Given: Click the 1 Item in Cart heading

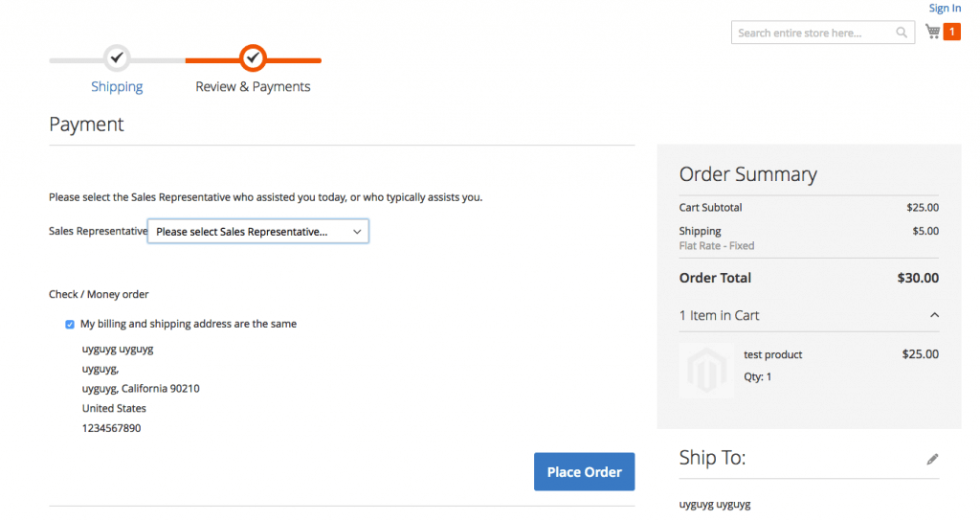Looking at the screenshot, I should click(x=719, y=315).
